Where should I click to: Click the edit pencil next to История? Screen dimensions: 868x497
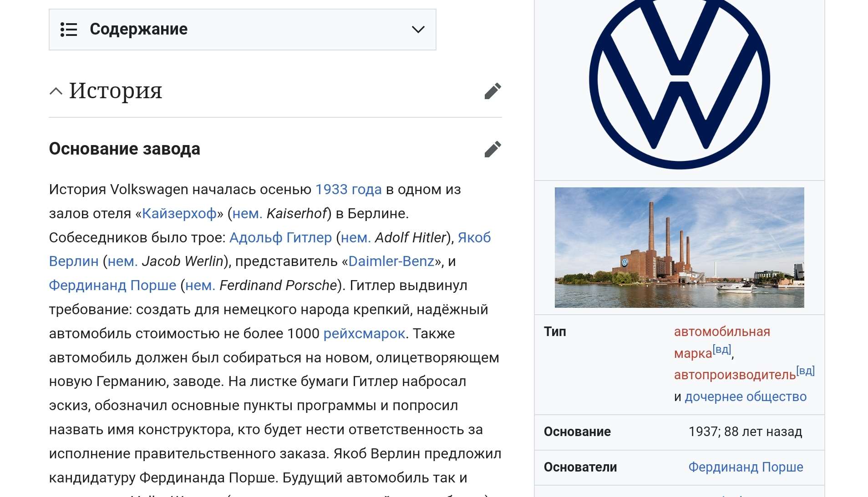[x=492, y=91]
